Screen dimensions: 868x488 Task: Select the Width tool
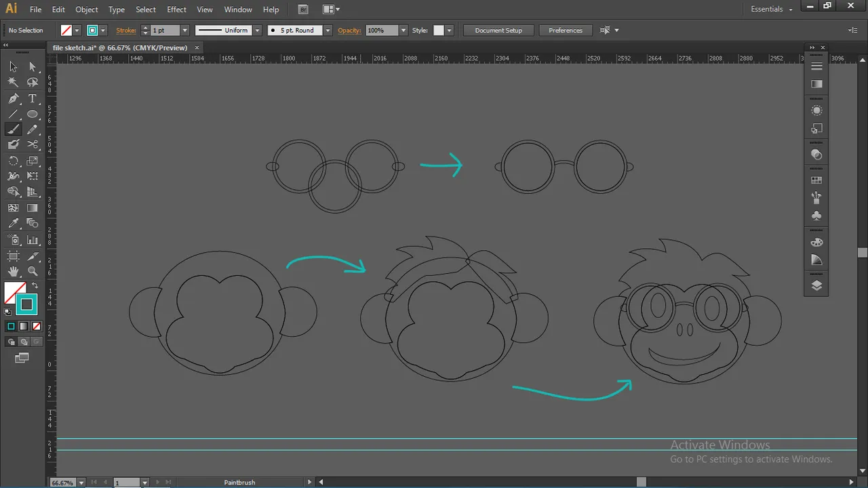(x=13, y=176)
